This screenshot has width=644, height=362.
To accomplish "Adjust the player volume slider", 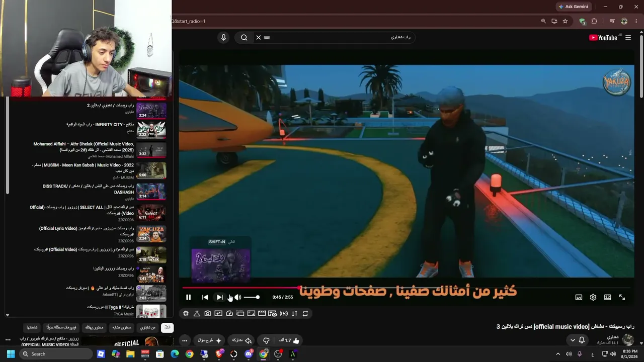I will (x=251, y=297).
